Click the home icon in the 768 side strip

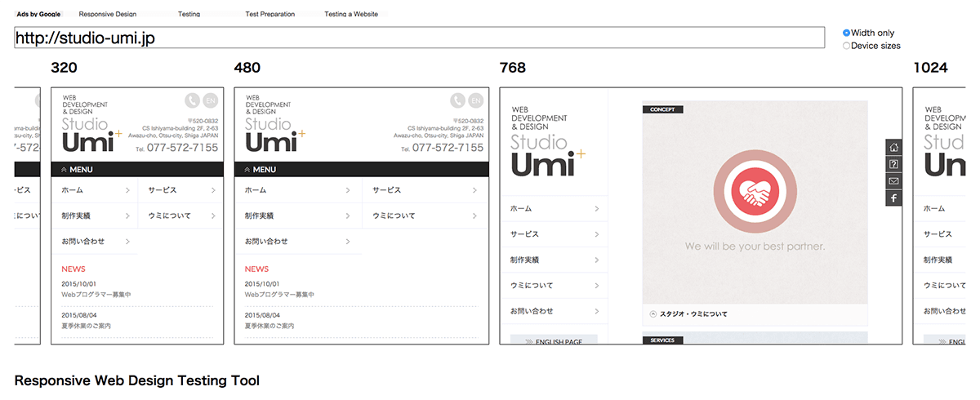[893, 148]
